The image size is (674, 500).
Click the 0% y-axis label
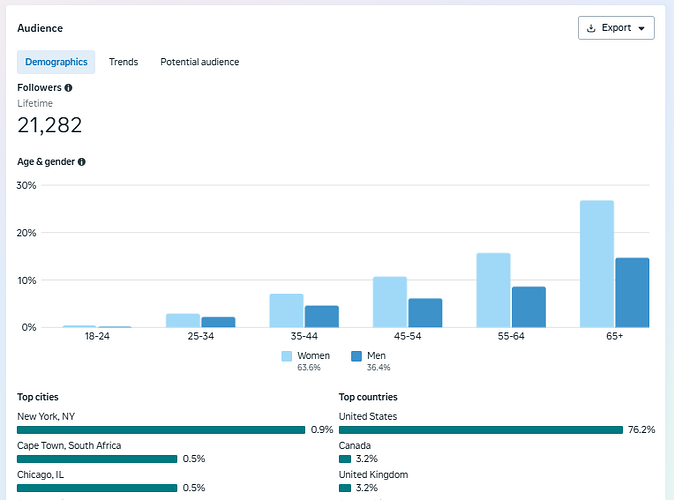click(29, 328)
